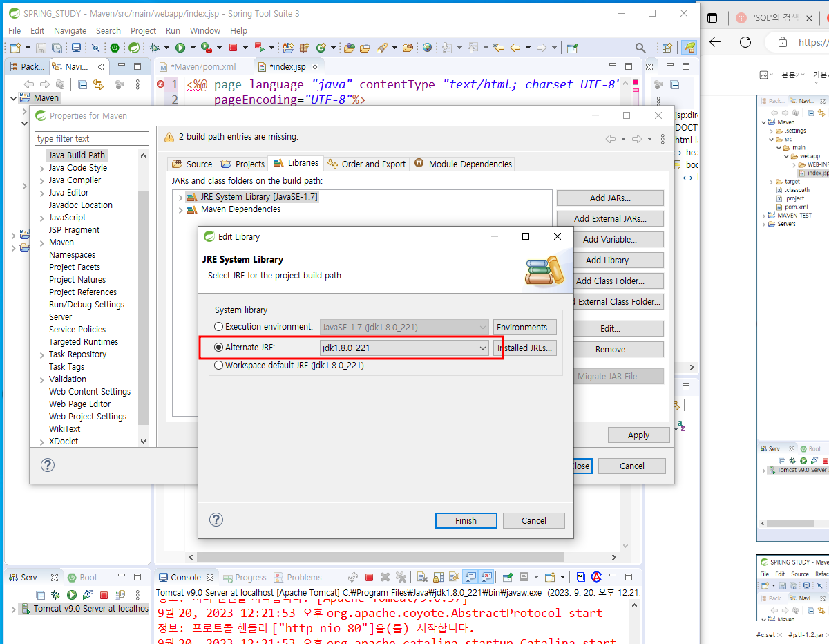Select Project Facets in properties tree
This screenshot has height=644, width=829.
click(x=75, y=267)
